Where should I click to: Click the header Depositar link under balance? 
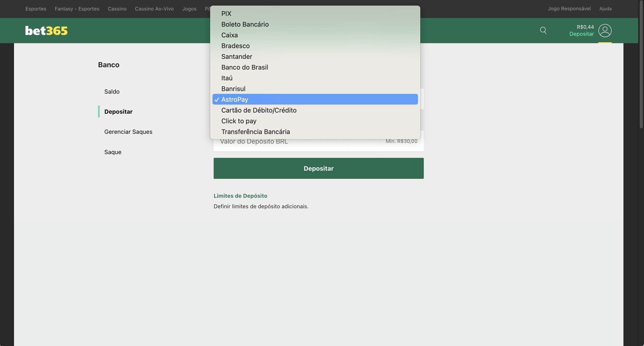(x=581, y=34)
